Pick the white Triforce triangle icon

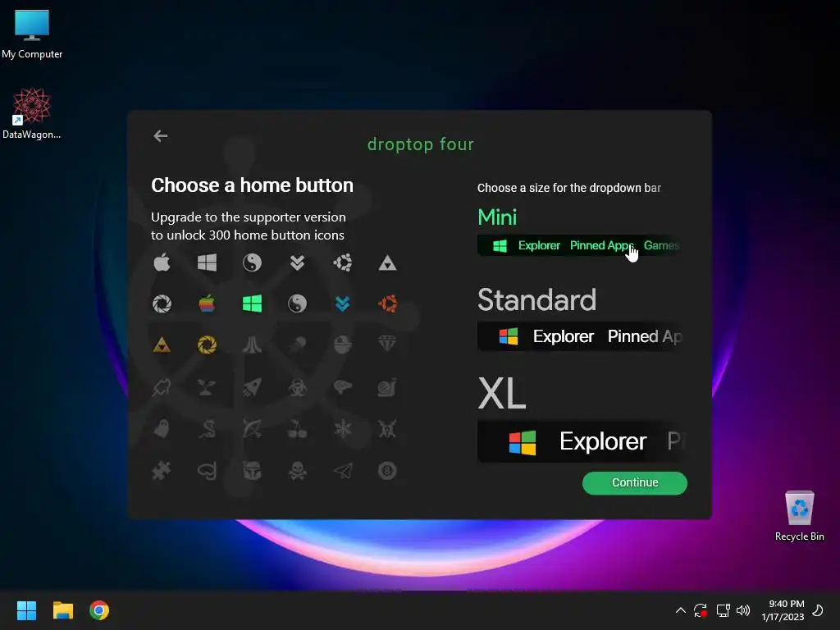[x=387, y=263]
